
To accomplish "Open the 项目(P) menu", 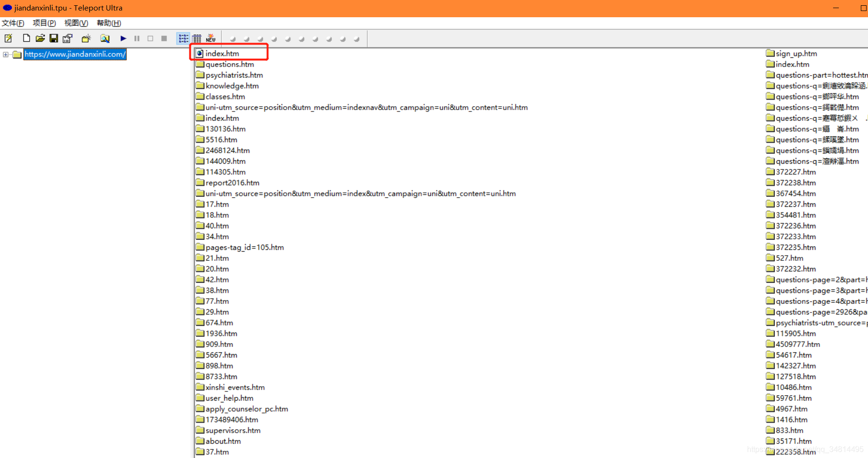I will [44, 23].
